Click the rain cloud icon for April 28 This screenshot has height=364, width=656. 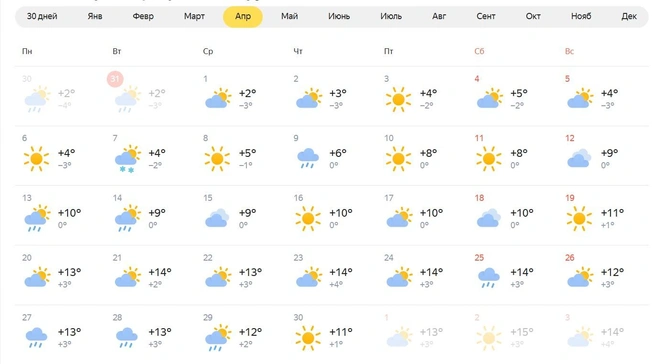click(127, 338)
